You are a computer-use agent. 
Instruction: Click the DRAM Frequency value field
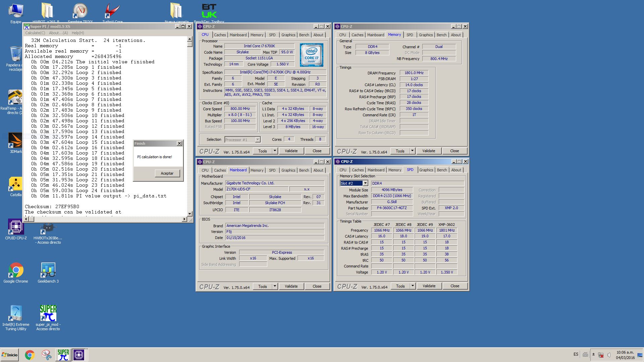pos(414,73)
